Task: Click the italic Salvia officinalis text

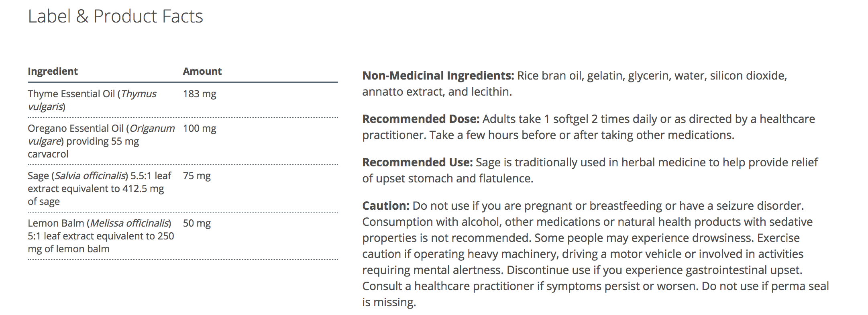Action: tap(90, 176)
